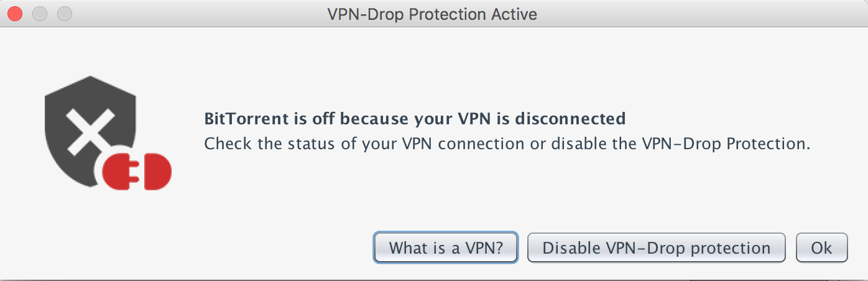Disable VPN-Drop protection
Screen dimensions: 868x281
[656, 248]
